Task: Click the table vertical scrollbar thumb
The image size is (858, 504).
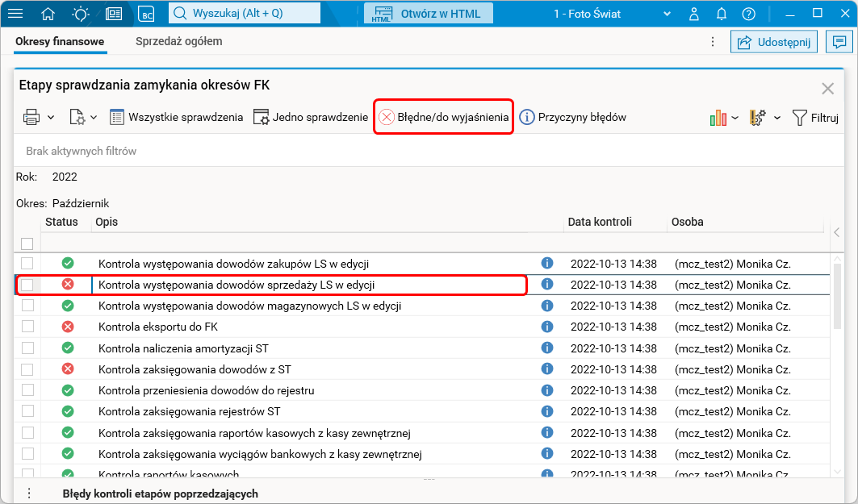Action: click(837, 296)
